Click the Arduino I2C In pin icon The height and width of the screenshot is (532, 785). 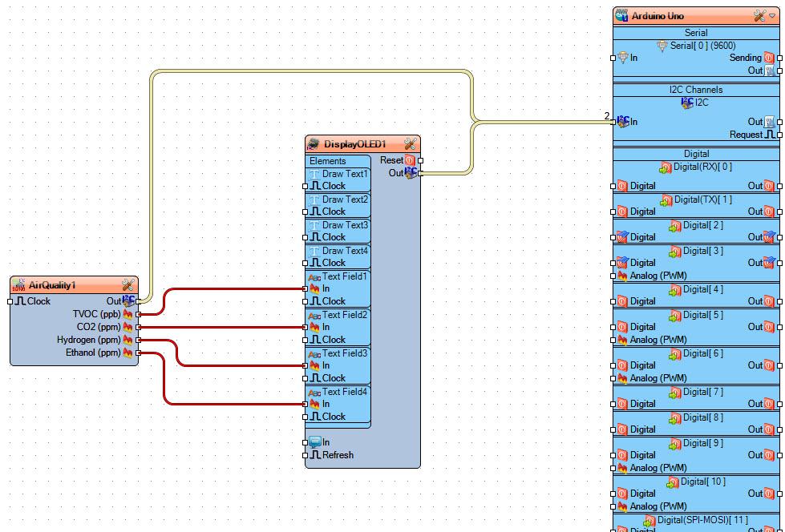(x=623, y=121)
